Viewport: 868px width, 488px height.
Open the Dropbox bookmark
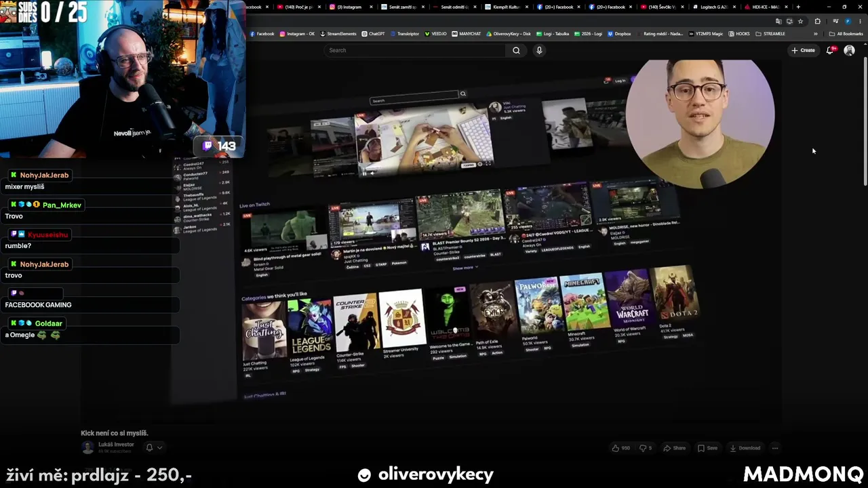pos(619,34)
